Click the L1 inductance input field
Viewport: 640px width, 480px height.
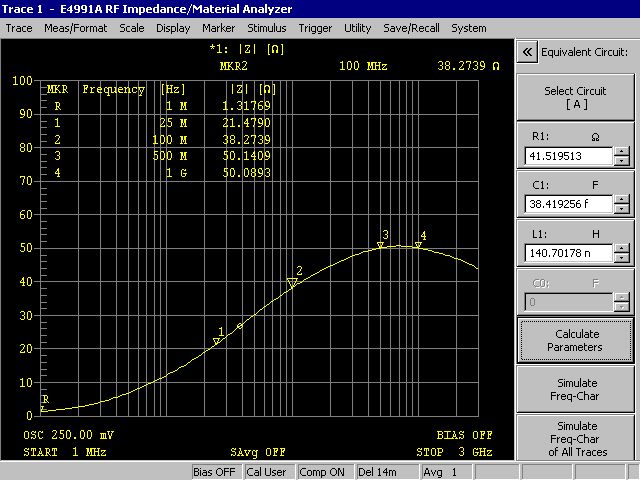point(567,252)
